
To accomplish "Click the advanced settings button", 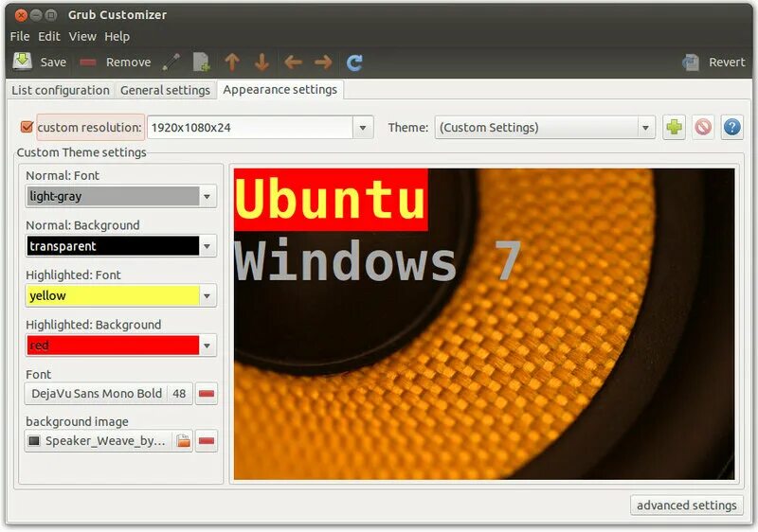I will (x=686, y=505).
